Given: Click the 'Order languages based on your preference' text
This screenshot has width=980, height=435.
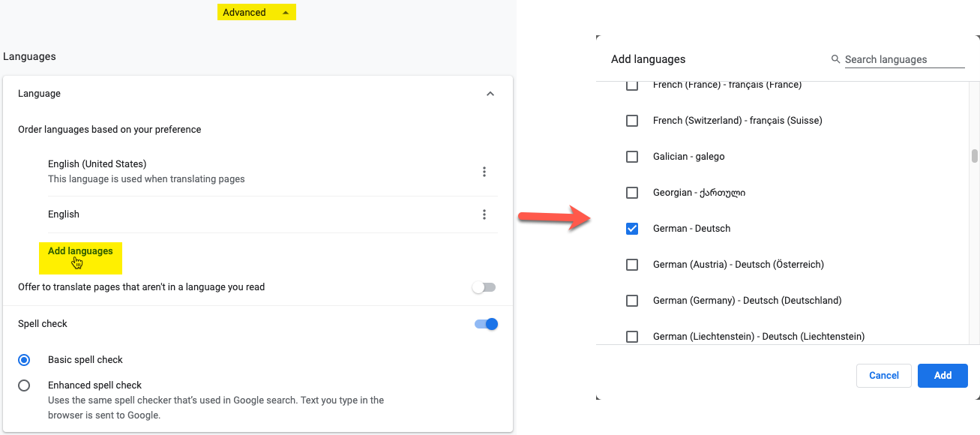Looking at the screenshot, I should click(x=109, y=130).
